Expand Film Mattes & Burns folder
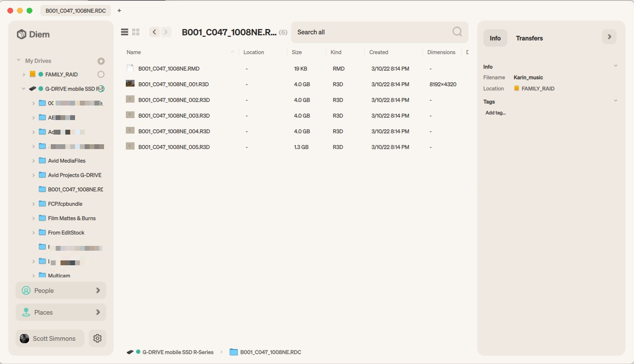Viewport: 634px width, 364px height. pyautogui.click(x=33, y=218)
